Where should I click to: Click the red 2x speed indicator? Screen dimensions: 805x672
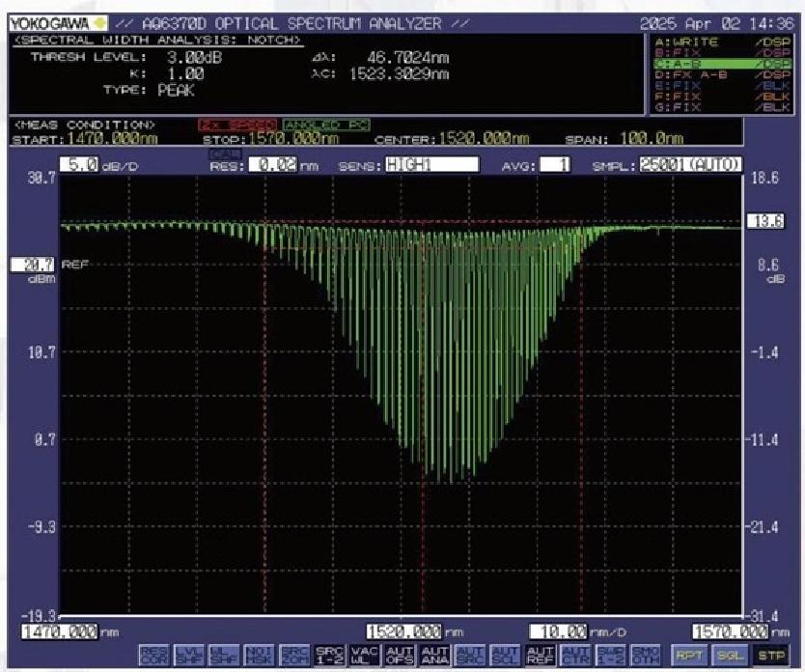tap(237, 125)
